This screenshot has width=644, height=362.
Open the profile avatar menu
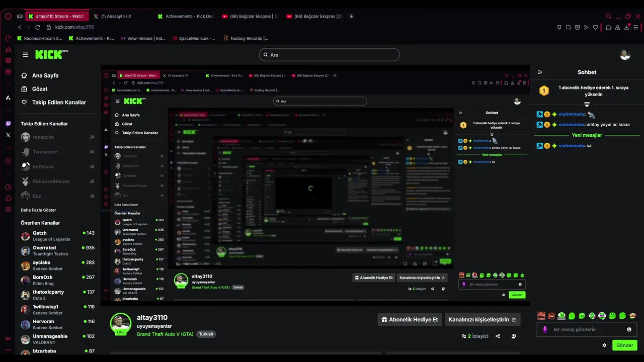[x=625, y=55]
